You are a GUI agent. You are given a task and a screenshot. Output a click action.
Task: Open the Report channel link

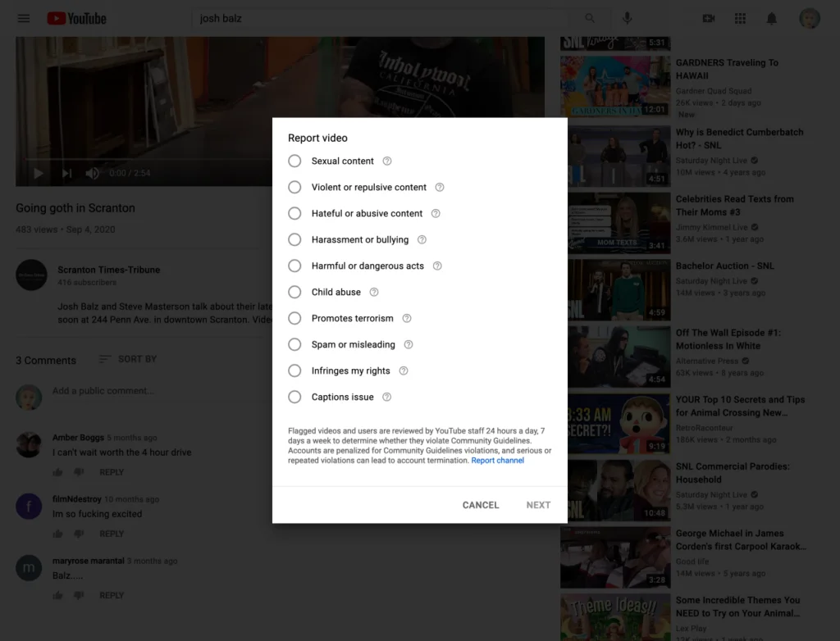(498, 461)
